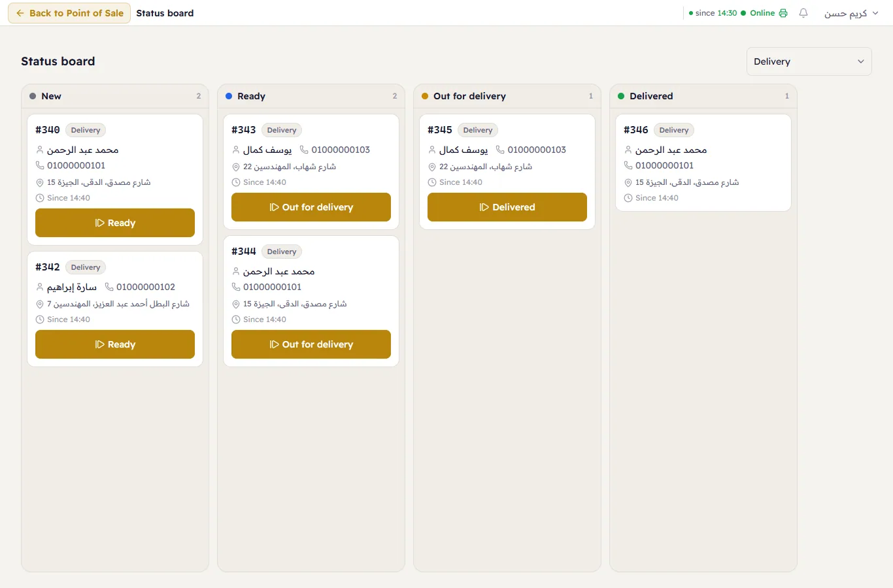
Task: Click the address of order #342
Action: pos(118,304)
